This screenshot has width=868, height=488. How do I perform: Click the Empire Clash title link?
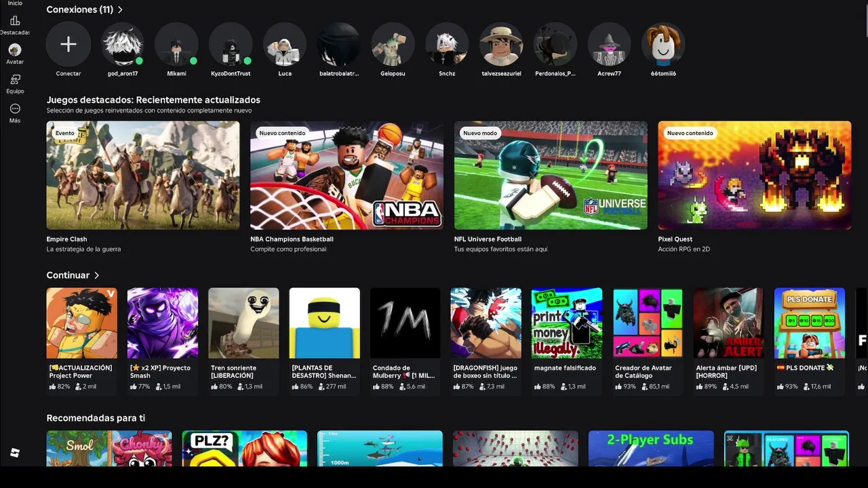click(x=66, y=239)
